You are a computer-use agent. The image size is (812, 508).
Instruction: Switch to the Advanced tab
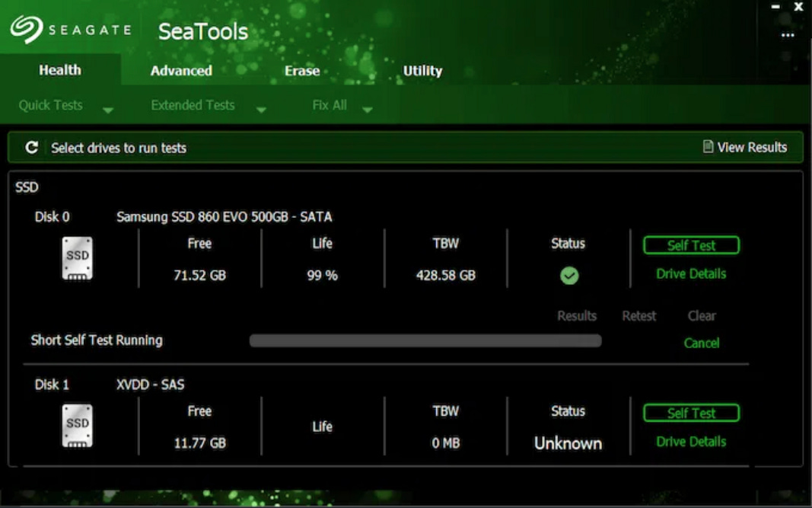click(181, 71)
